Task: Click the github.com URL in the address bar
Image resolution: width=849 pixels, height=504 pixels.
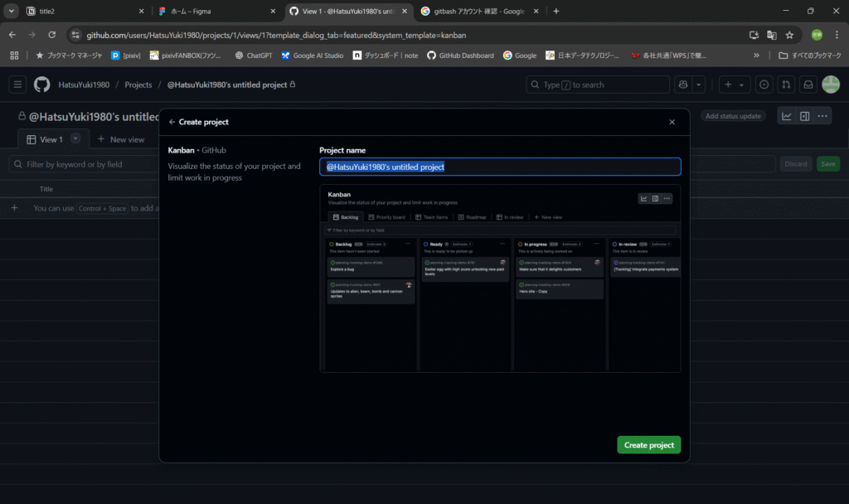Action: [x=276, y=35]
